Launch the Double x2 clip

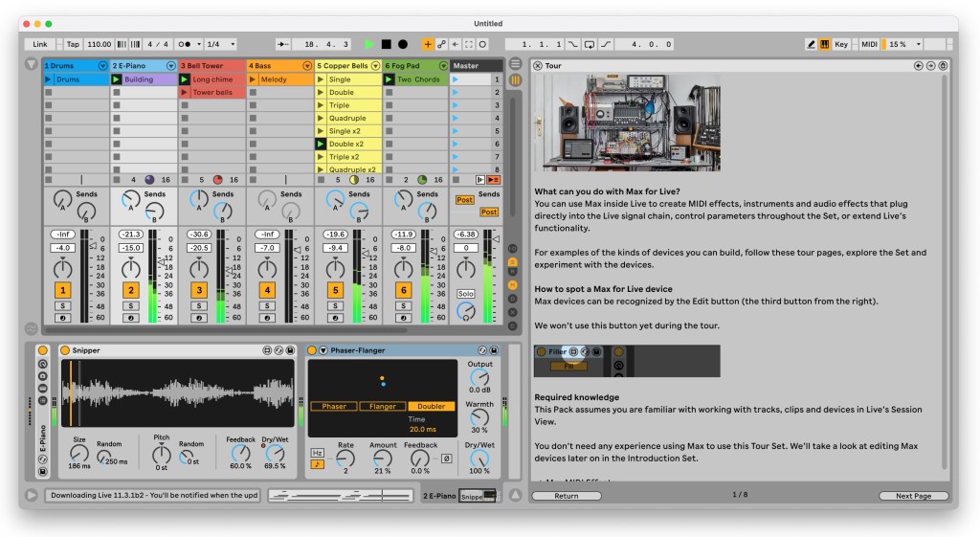(x=322, y=144)
